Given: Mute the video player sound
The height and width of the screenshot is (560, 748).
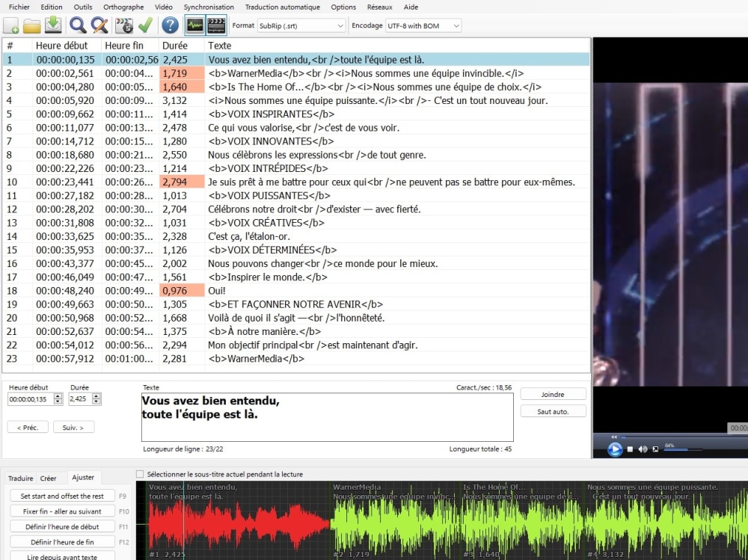Looking at the screenshot, I should (x=643, y=449).
